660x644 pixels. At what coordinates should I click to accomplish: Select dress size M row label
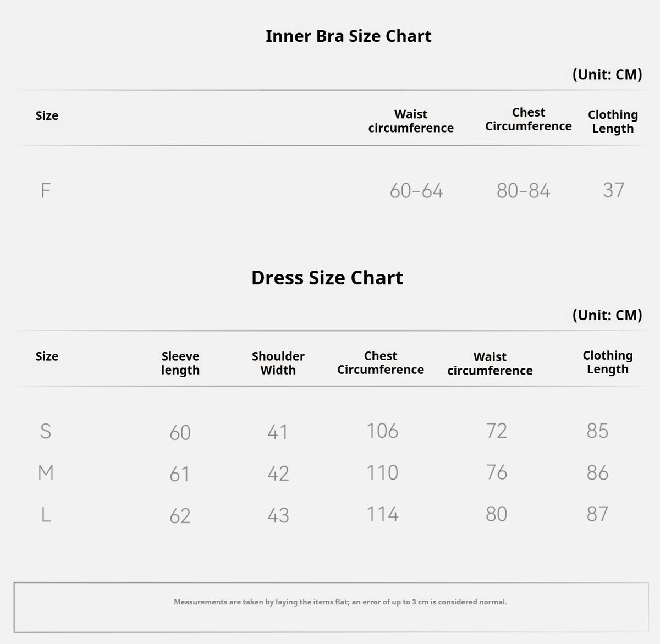pyautogui.click(x=46, y=472)
